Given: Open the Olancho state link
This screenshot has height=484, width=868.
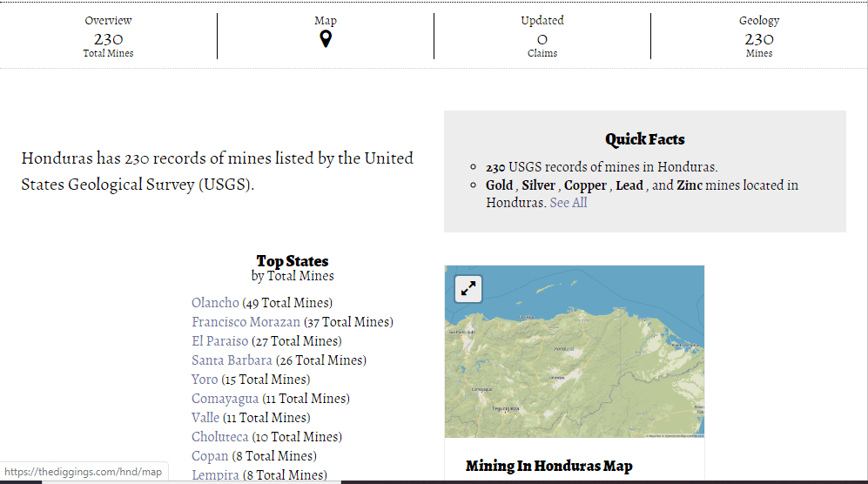Looking at the screenshot, I should click(x=215, y=303).
